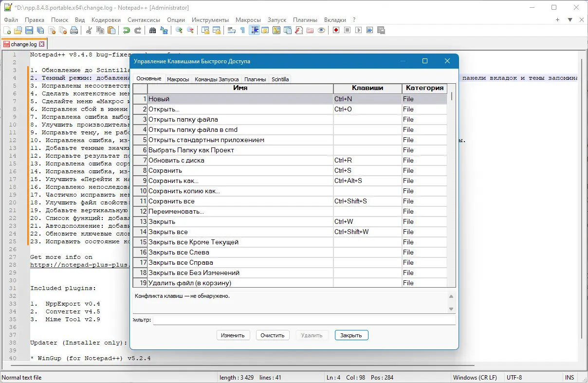Click the Copy toolbar icon
Screen dimensions: 588x383
click(100, 30)
